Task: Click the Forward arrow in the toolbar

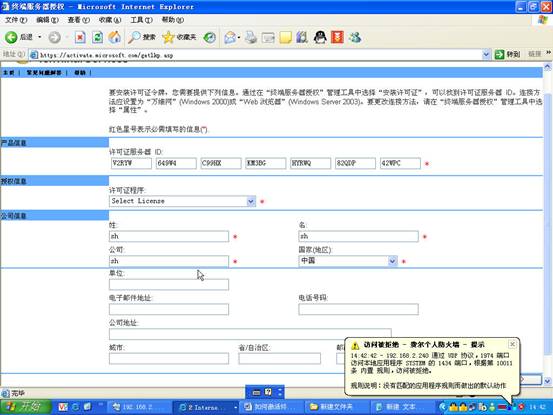Action: [x=54, y=37]
